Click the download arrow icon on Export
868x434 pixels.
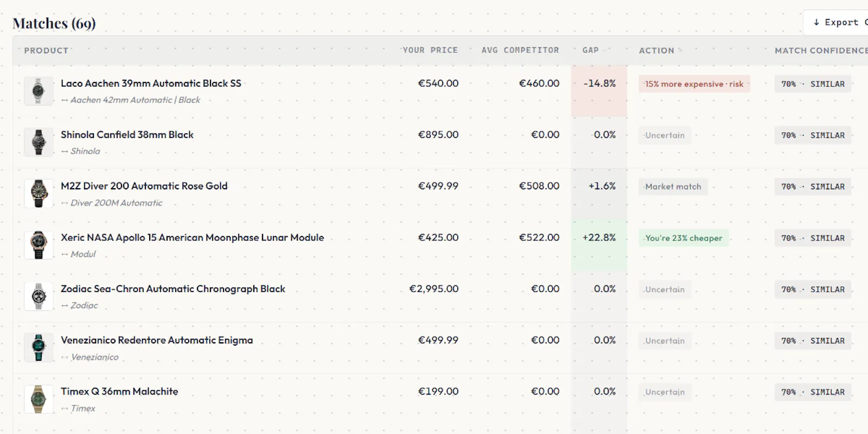816,22
